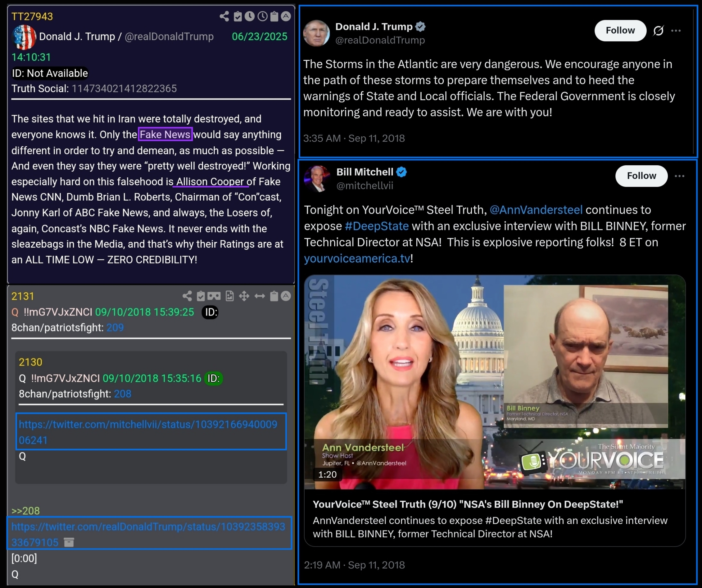This screenshot has height=588, width=702.
Task: Click the 09/10/2018 15:35:16 timestamp
Action: coord(152,378)
